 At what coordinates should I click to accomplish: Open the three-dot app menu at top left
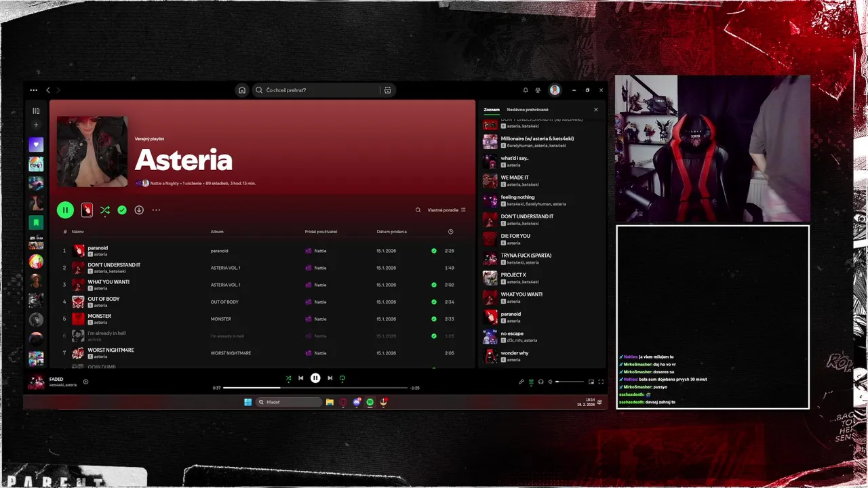(x=33, y=90)
